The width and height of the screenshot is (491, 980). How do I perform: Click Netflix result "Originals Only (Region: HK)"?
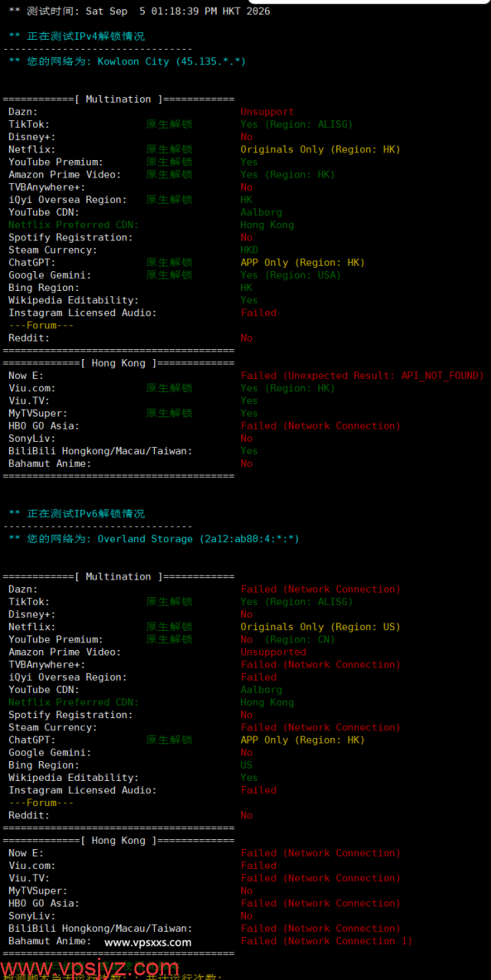tap(320, 149)
